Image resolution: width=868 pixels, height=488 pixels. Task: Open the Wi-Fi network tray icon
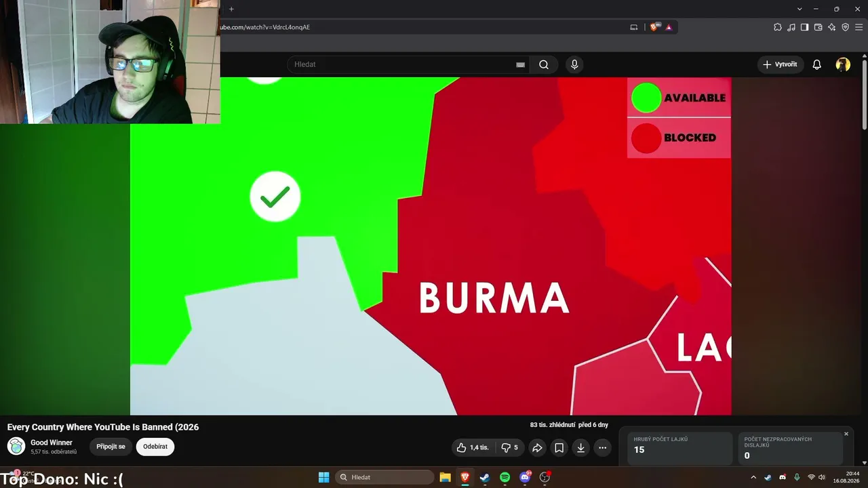pos(811,477)
